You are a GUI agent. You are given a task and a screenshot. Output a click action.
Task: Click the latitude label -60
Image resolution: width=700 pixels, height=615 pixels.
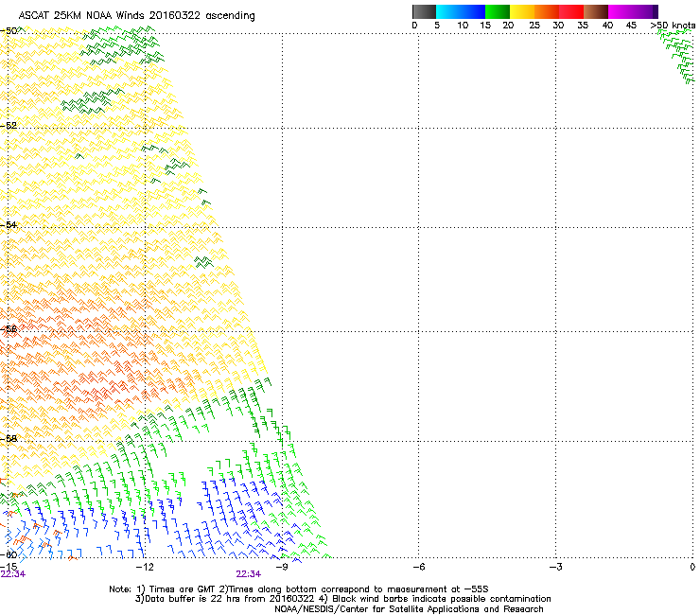click(9, 555)
